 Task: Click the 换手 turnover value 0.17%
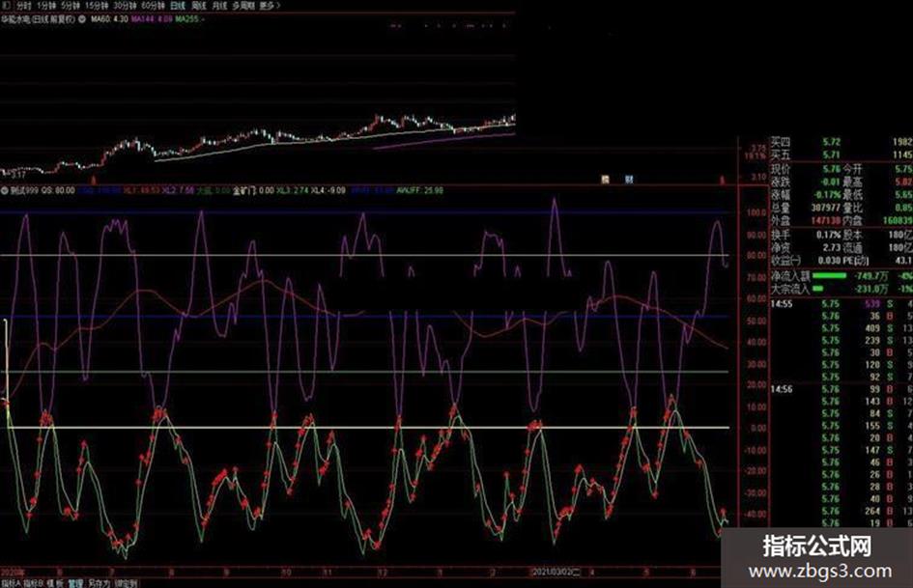pos(829,236)
